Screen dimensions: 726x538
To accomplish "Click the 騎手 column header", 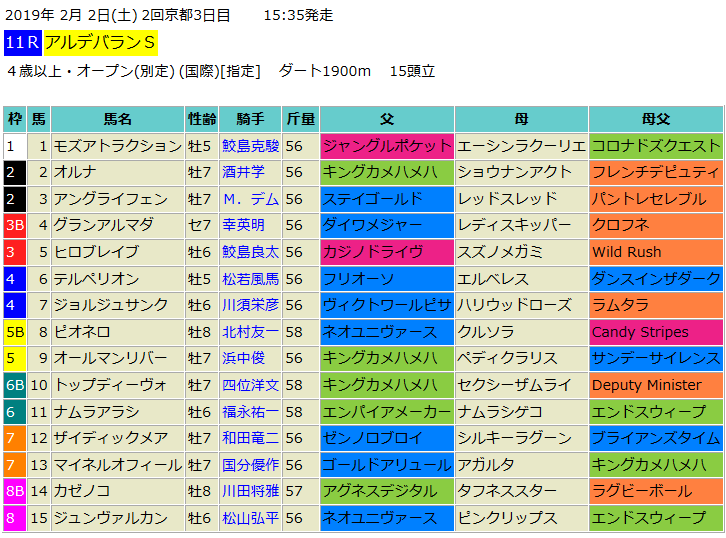I will 250,119.
